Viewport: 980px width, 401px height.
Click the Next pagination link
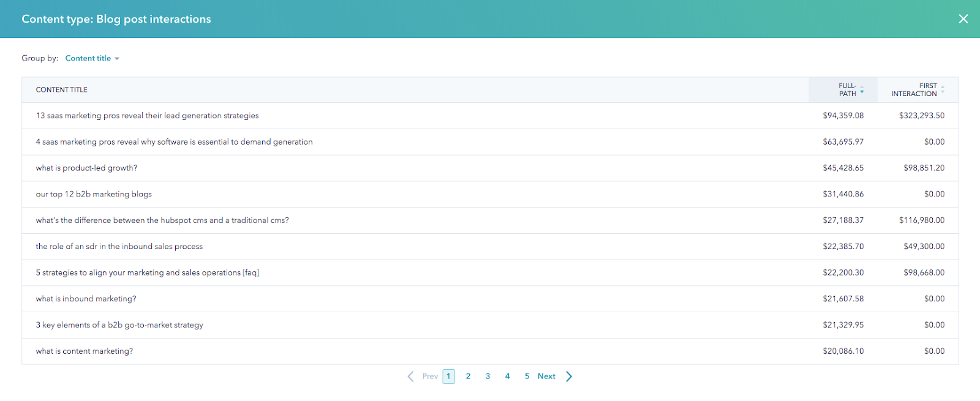pos(546,377)
